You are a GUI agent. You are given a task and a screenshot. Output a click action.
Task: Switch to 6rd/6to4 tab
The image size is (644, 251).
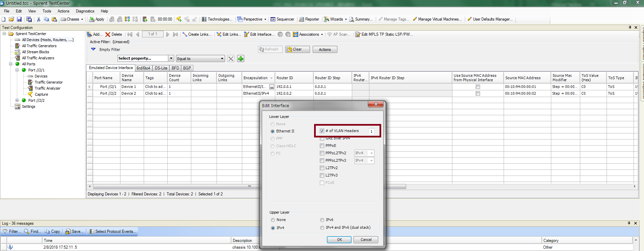(143, 68)
